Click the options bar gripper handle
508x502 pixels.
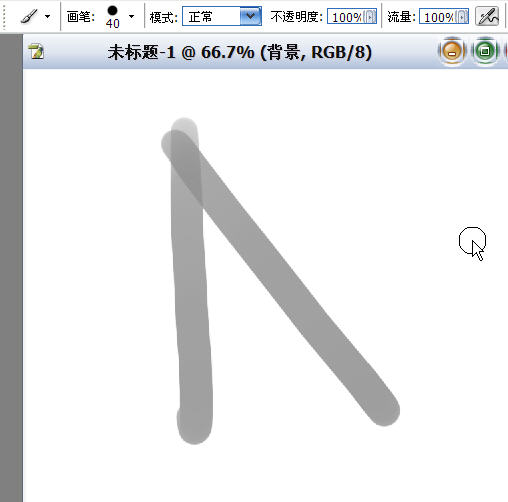5,16
